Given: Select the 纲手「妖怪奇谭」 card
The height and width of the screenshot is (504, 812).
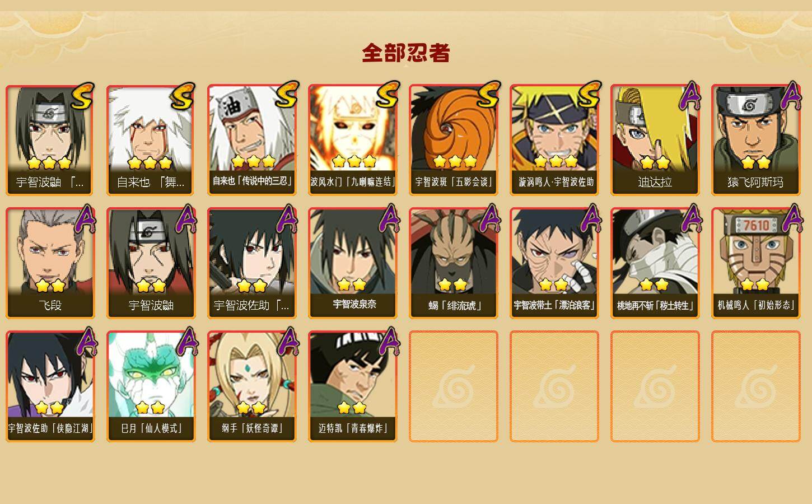Looking at the screenshot, I should (x=252, y=386).
